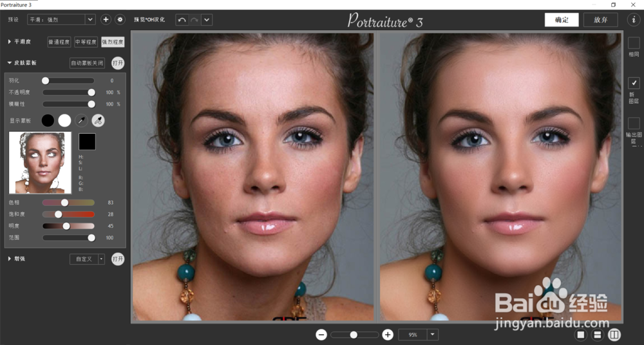Adjust the 范围 latitude slider

[68, 238]
